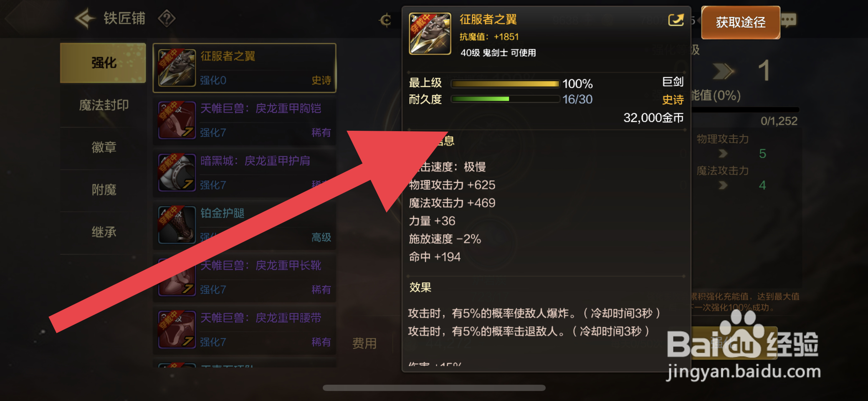Click the 获取途径 button
The image size is (868, 401).
coord(741,23)
